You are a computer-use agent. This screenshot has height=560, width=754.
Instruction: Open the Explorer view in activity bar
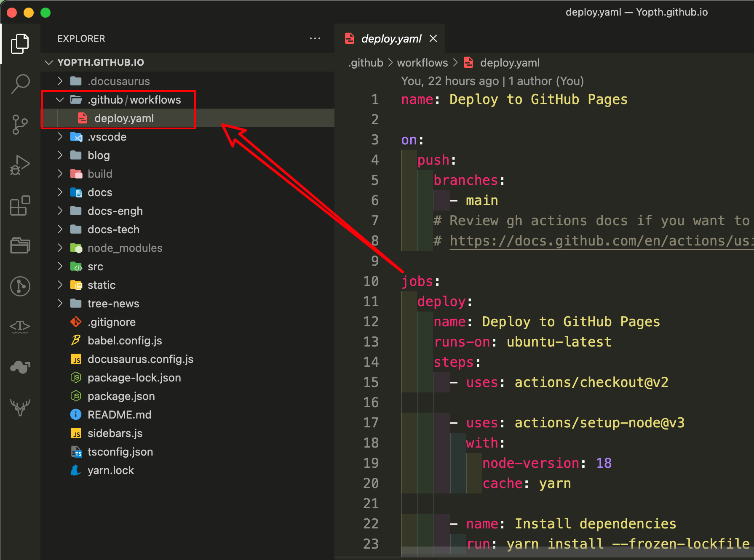20,43
